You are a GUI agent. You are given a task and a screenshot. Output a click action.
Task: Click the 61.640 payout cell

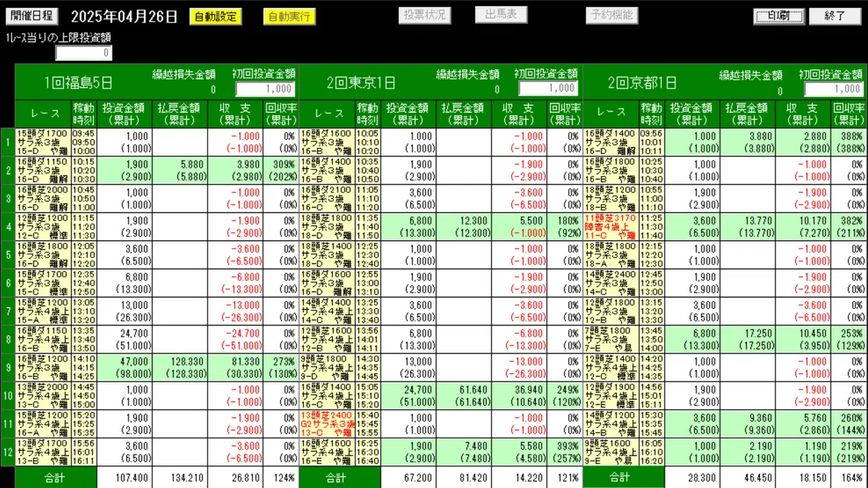click(x=464, y=396)
